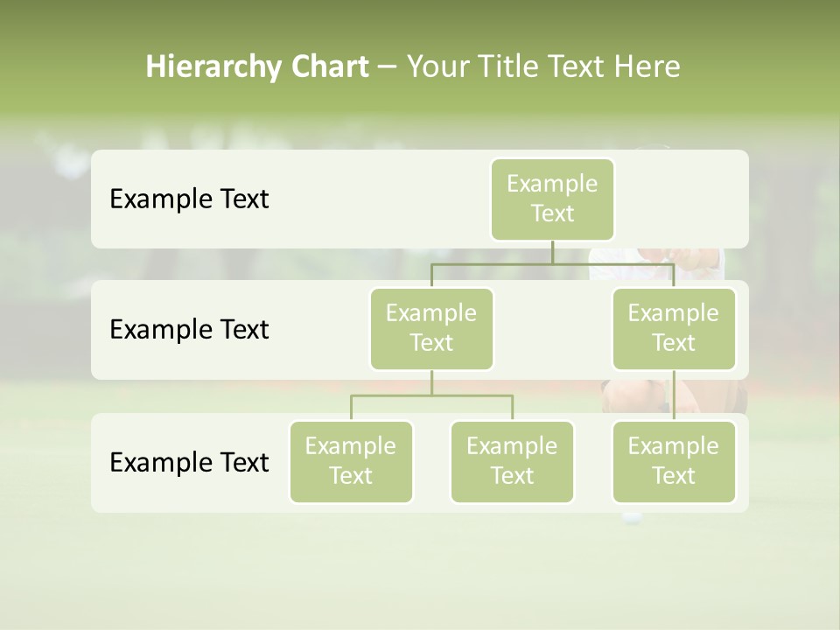Select the third row's Example Text label

(x=189, y=462)
